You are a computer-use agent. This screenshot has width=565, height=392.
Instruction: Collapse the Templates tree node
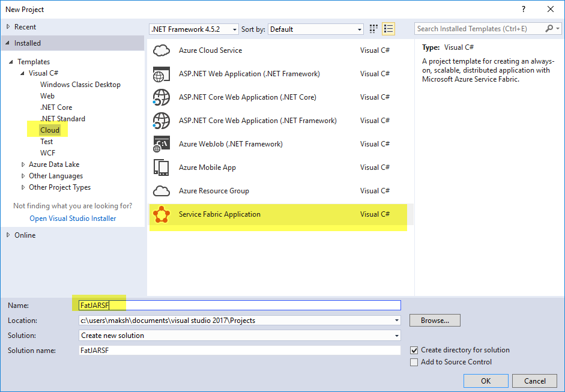(x=11, y=62)
